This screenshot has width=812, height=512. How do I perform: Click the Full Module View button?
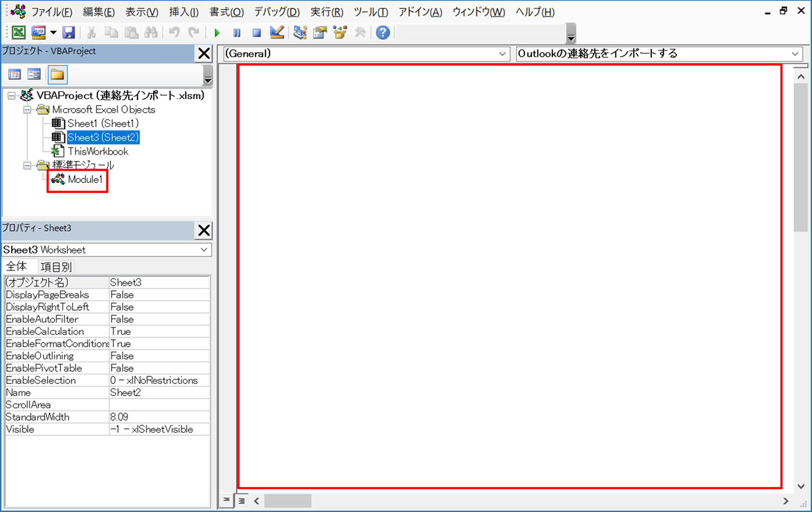click(x=241, y=500)
